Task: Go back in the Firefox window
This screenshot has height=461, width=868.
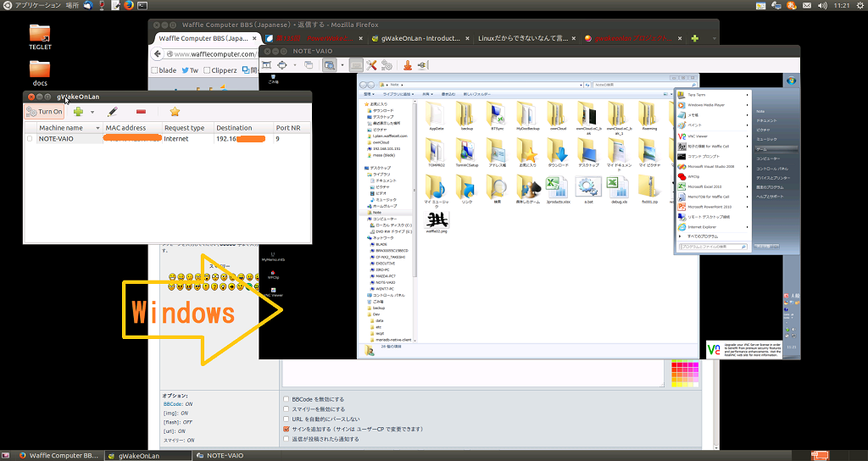Action: (x=158, y=53)
